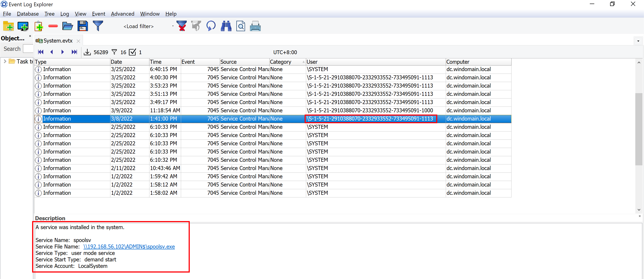Open the Event menu

99,14
